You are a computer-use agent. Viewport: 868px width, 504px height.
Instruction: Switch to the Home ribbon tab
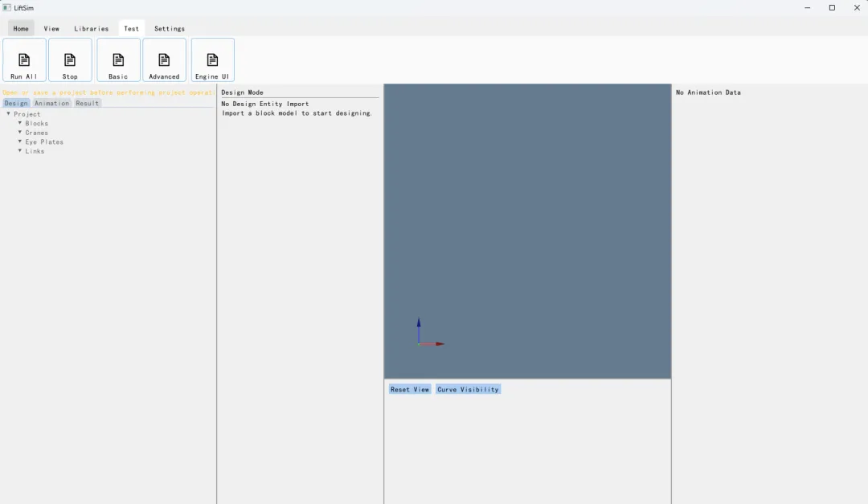21,28
